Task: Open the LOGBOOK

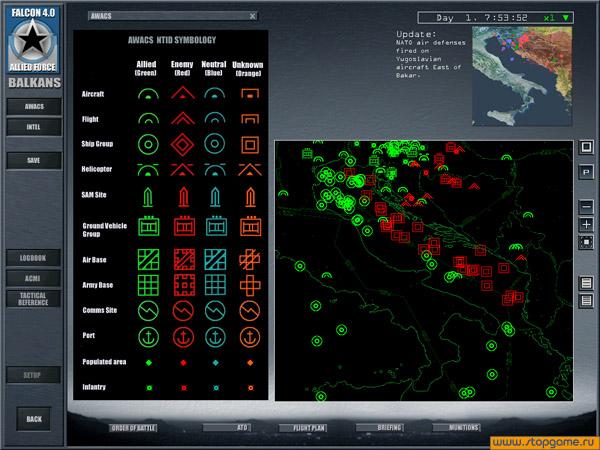Action: [x=33, y=258]
